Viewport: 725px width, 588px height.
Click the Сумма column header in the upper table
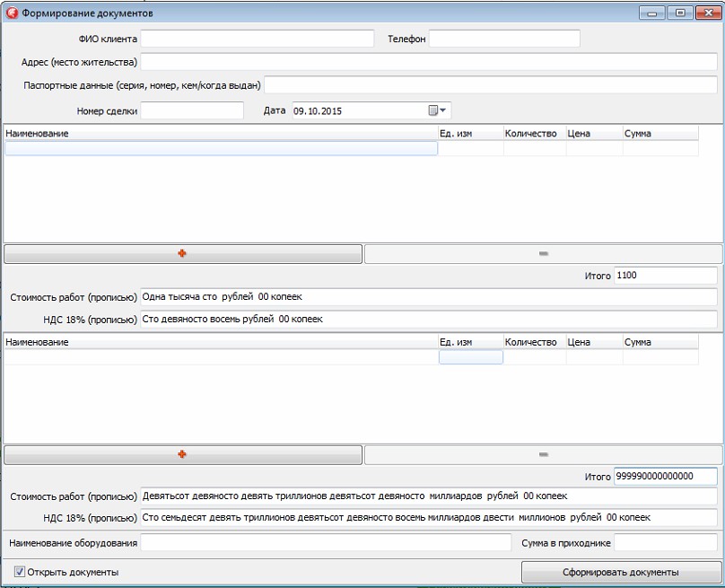660,134
